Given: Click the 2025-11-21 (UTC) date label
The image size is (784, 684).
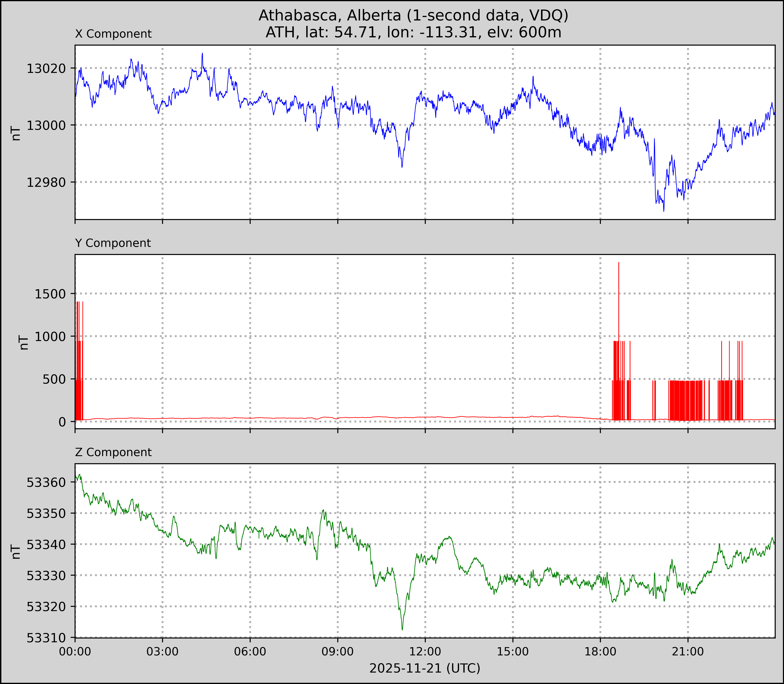Looking at the screenshot, I should click(x=425, y=668).
